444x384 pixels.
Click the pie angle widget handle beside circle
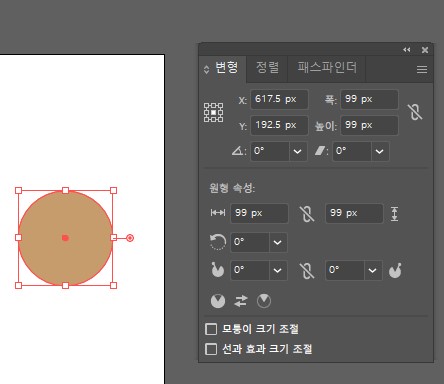tap(130, 238)
